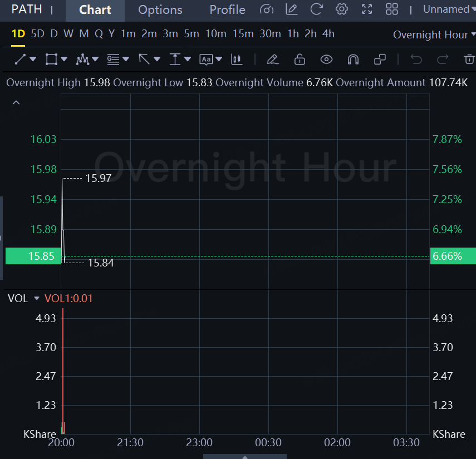Click the trash icon to delete drawings
The height and width of the screenshot is (459, 476).
click(469, 59)
